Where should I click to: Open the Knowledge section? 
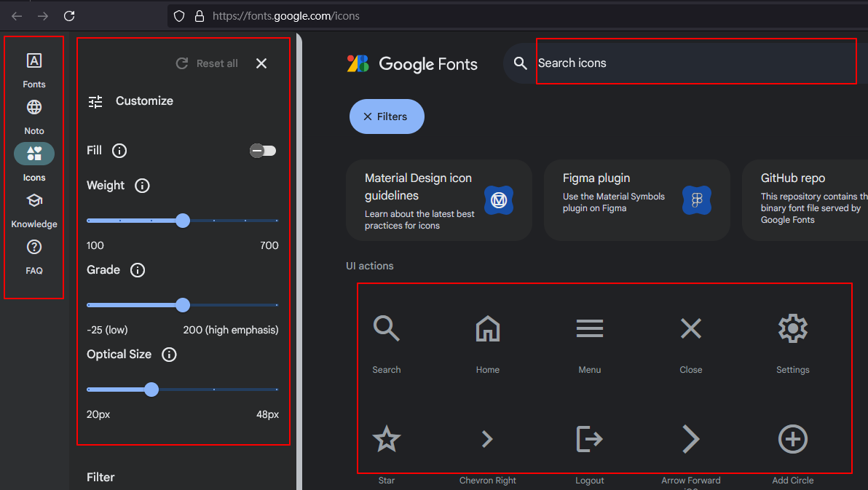33,210
